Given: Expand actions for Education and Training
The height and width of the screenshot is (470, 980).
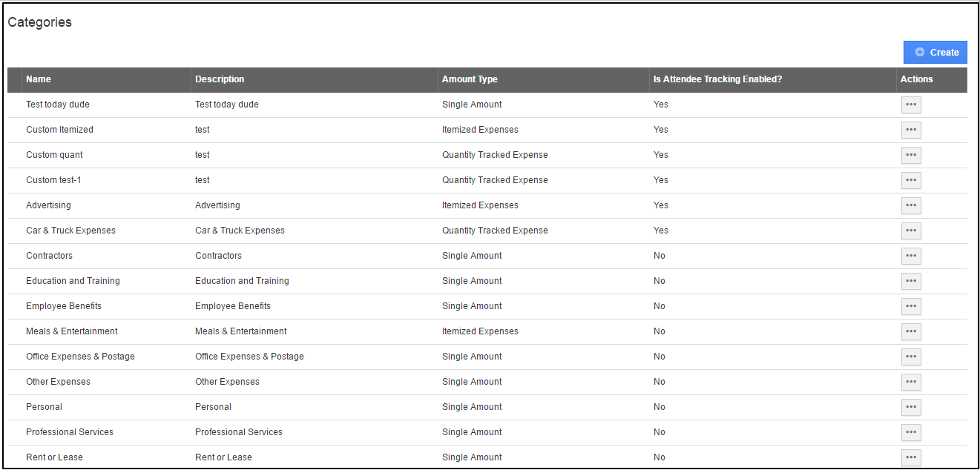Looking at the screenshot, I should coord(911,281).
